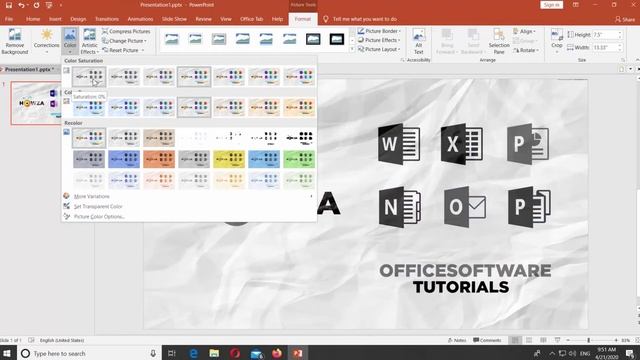Switch to Reading view icon
This screenshot has width=640, height=360.
click(x=543, y=340)
